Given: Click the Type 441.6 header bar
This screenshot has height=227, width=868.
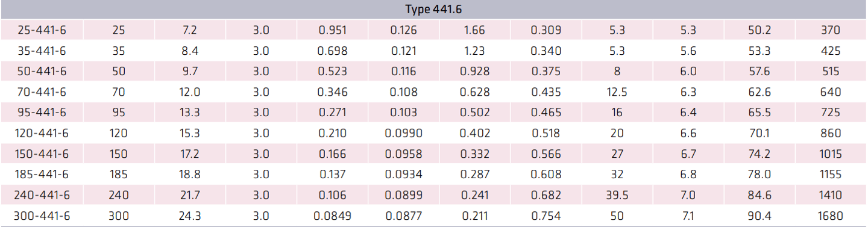Looking at the screenshot, I should pos(434,10).
